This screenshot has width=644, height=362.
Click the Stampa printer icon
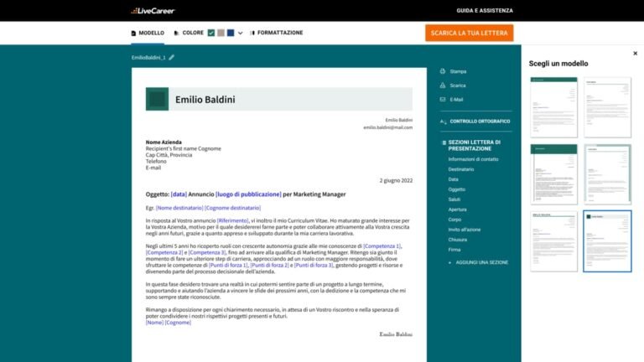(x=443, y=71)
